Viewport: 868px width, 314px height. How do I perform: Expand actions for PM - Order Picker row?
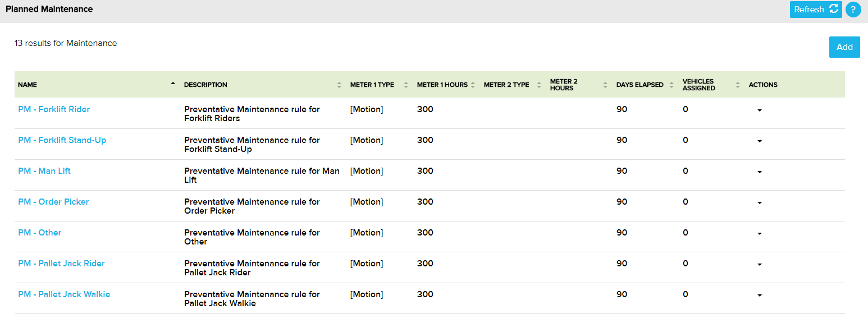coord(759,203)
